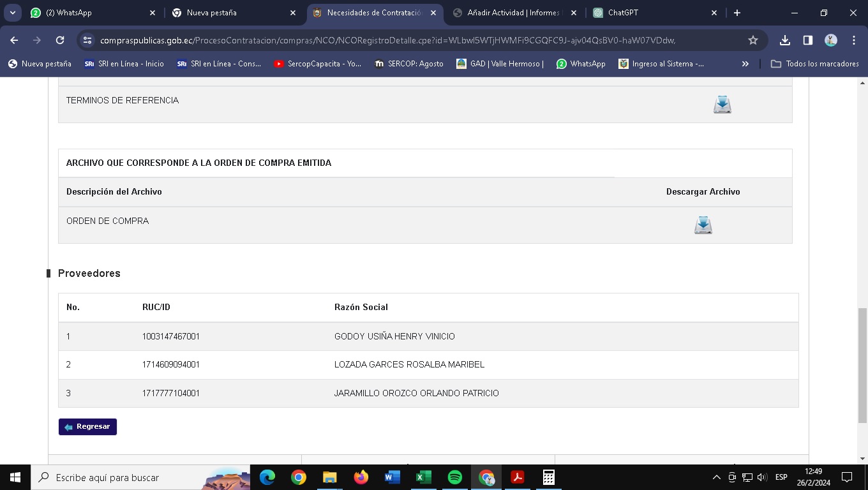Switch to the WhatsApp tab
Screen dimensions: 868x490
tap(89, 13)
